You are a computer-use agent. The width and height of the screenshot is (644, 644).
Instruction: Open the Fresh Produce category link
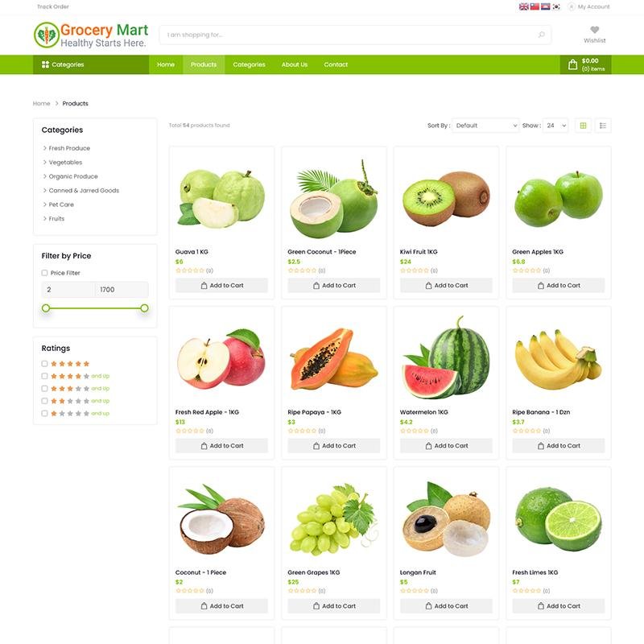[x=69, y=148]
